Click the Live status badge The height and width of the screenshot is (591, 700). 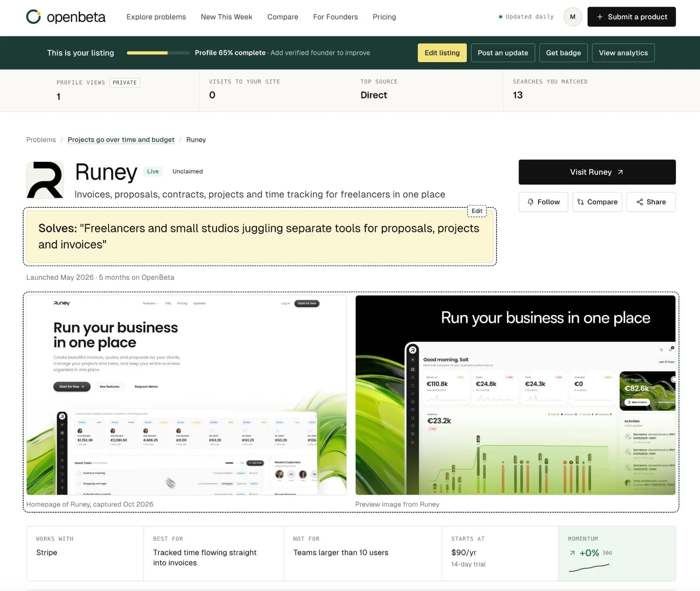click(x=153, y=171)
